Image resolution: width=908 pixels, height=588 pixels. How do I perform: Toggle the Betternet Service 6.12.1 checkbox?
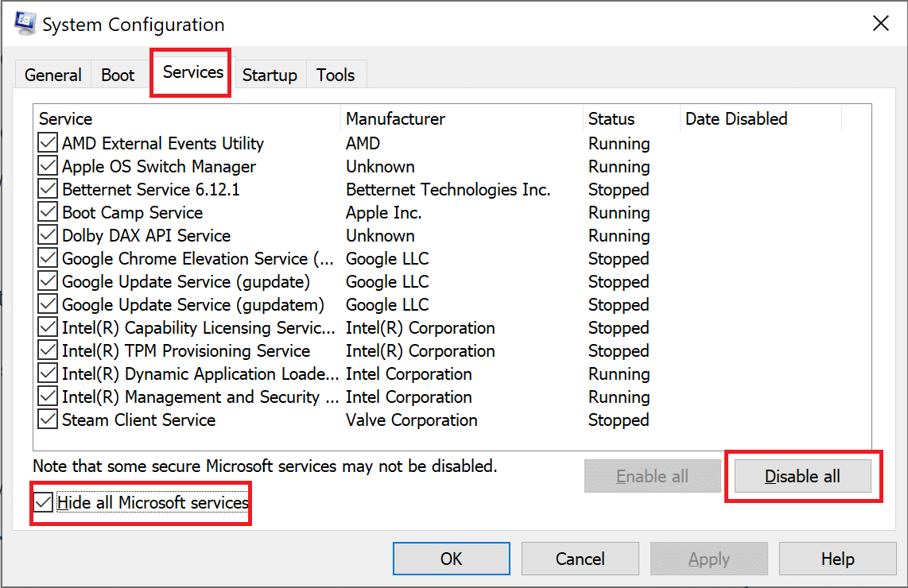tap(48, 190)
